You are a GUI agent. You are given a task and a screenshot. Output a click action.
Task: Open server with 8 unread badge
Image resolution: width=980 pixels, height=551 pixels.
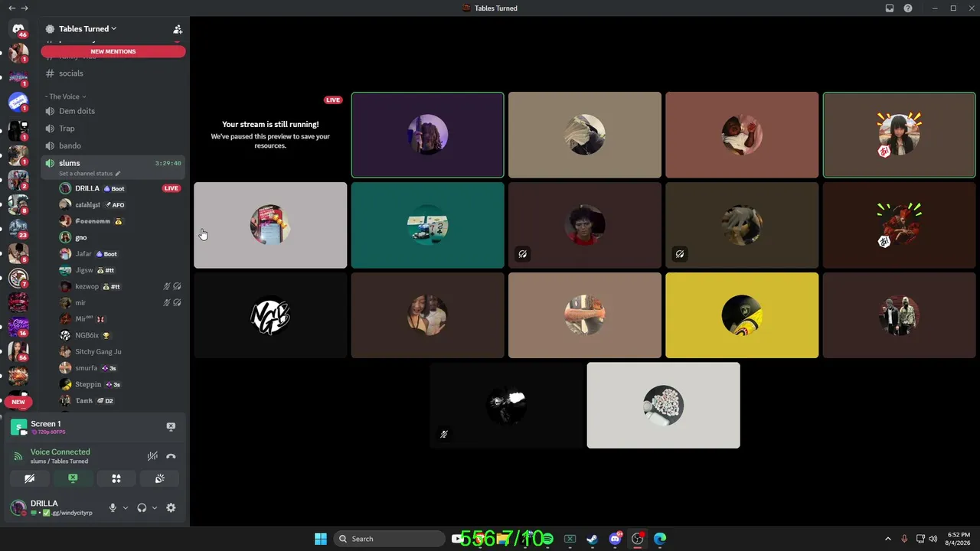[18, 203]
